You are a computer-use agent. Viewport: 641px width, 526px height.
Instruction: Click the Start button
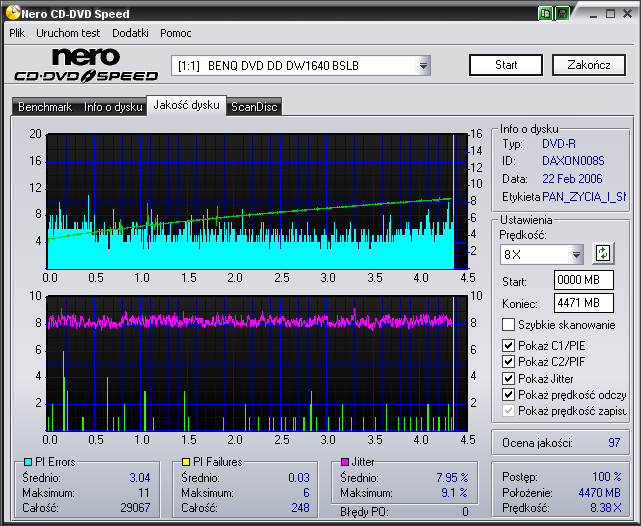[506, 65]
